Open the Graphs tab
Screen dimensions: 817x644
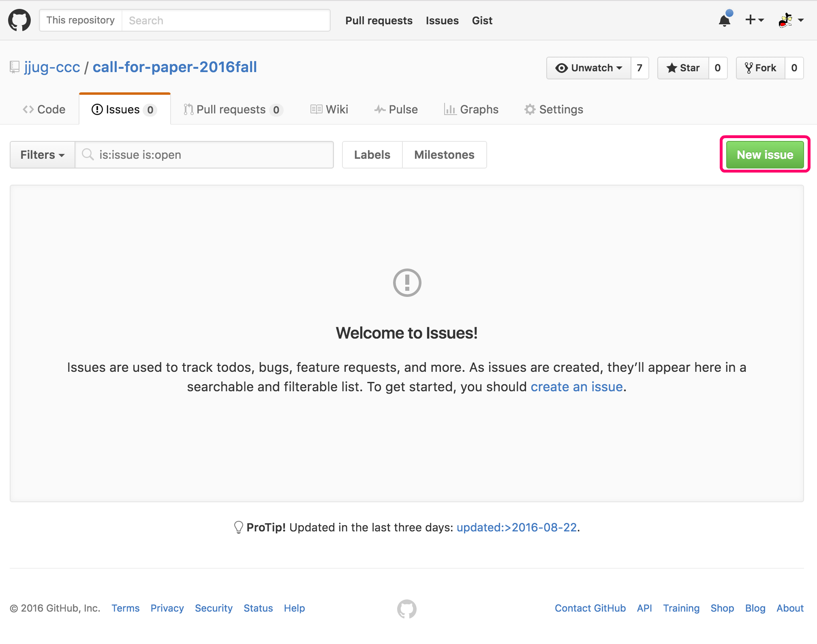471,109
